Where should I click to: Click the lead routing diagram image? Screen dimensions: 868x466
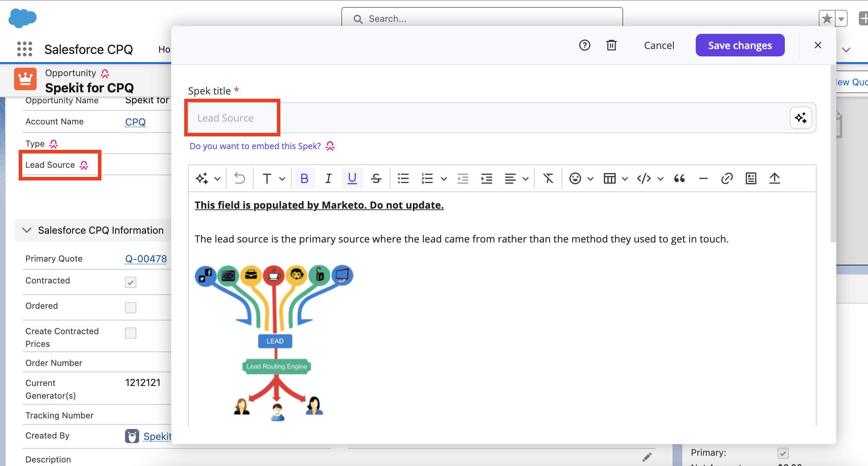274,343
